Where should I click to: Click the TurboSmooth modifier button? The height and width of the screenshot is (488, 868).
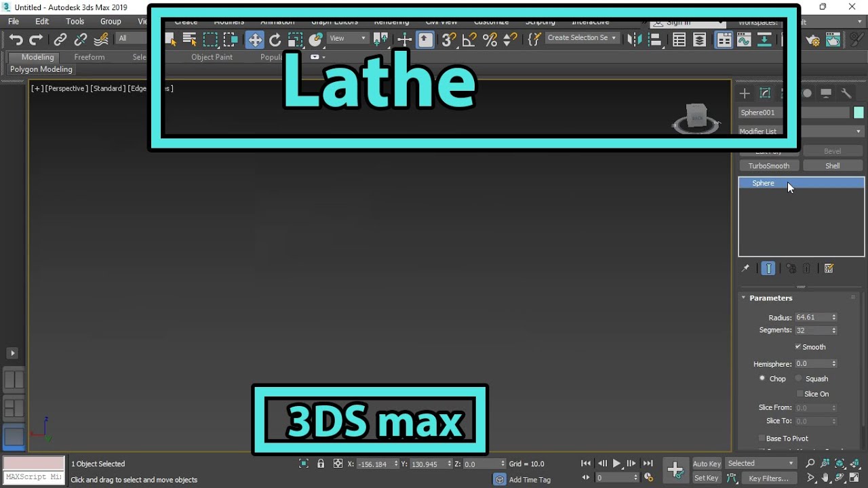click(769, 165)
